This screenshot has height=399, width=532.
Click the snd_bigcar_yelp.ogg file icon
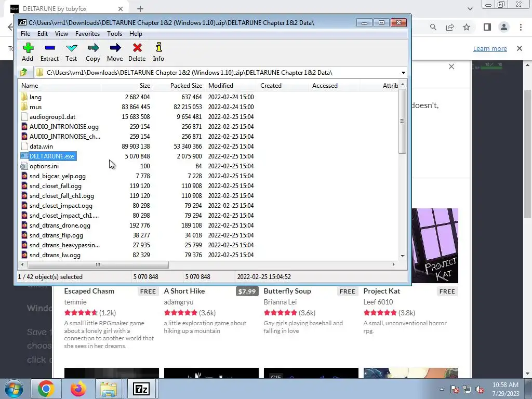(x=24, y=176)
